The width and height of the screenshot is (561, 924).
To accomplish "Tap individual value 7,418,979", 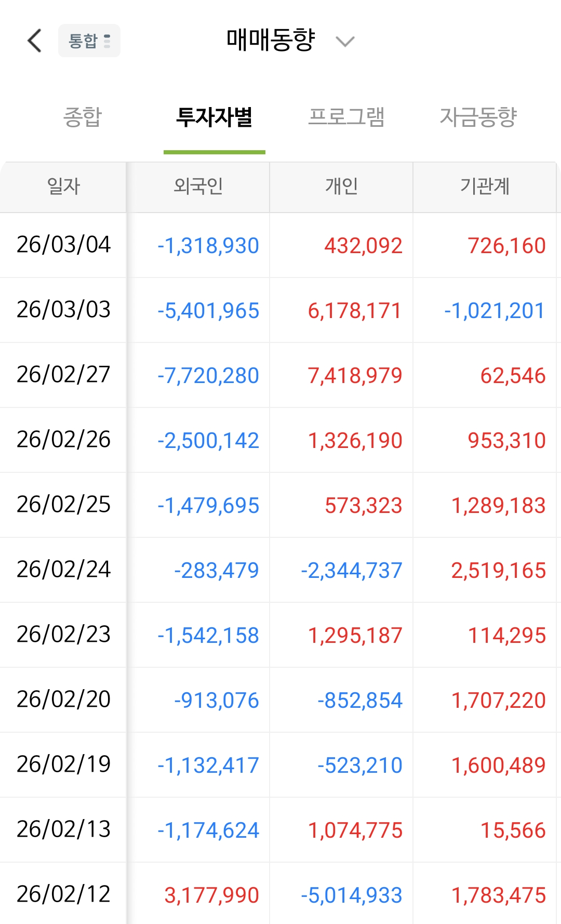I will click(355, 376).
